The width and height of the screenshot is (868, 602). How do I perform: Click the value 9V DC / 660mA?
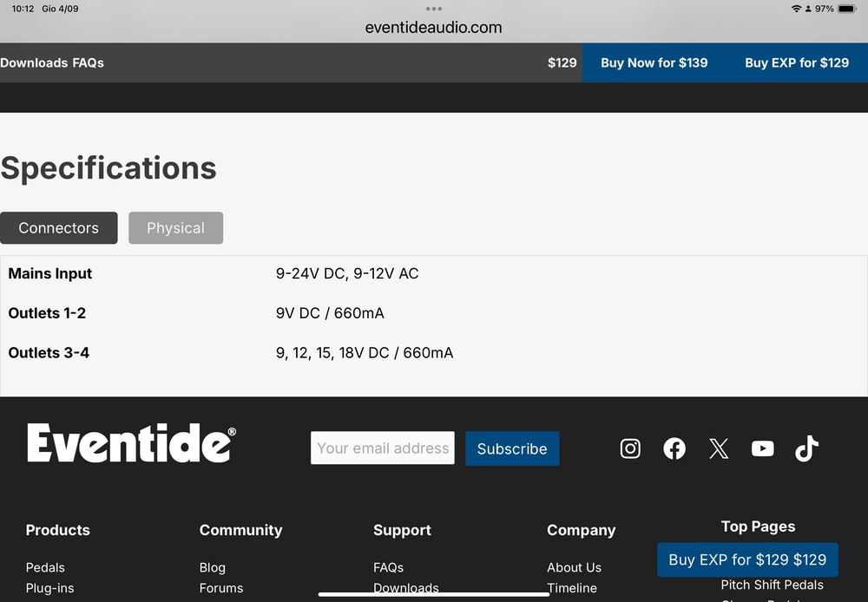pyautogui.click(x=330, y=313)
